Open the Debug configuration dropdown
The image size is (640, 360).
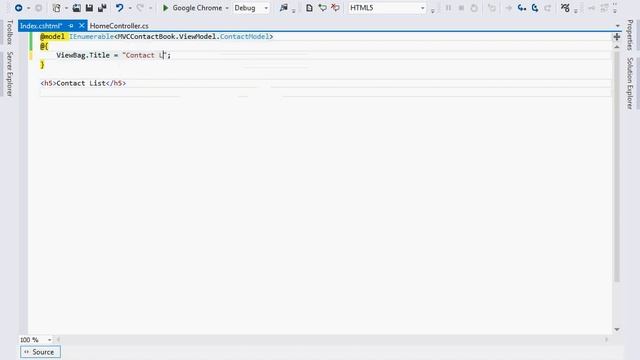pos(266,8)
